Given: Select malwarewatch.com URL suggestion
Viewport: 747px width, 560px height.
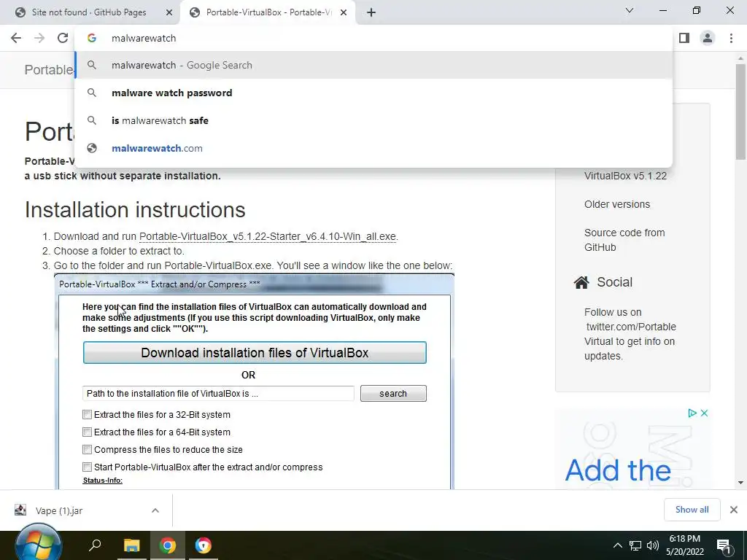Looking at the screenshot, I should click(373, 148).
